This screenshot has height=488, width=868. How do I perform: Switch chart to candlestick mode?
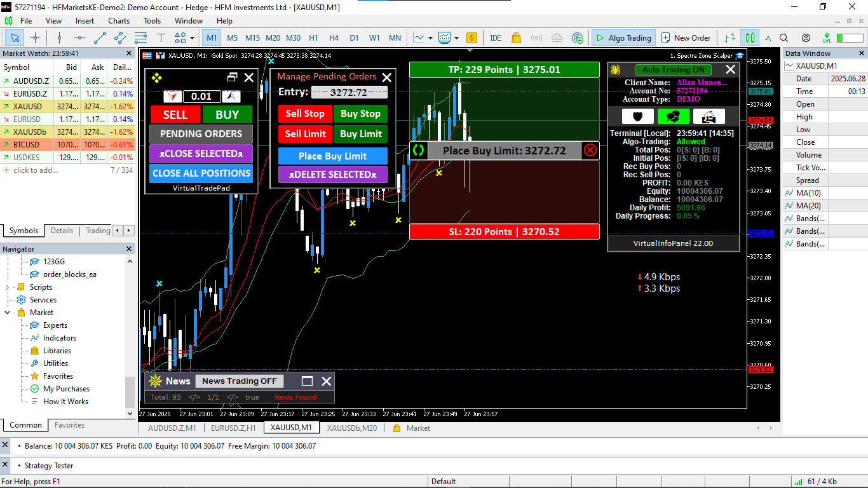click(x=750, y=37)
